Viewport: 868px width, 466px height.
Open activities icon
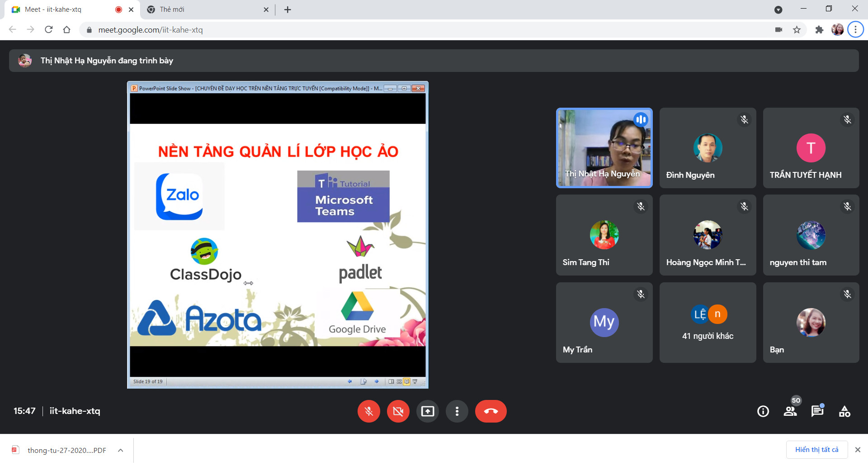(x=844, y=411)
